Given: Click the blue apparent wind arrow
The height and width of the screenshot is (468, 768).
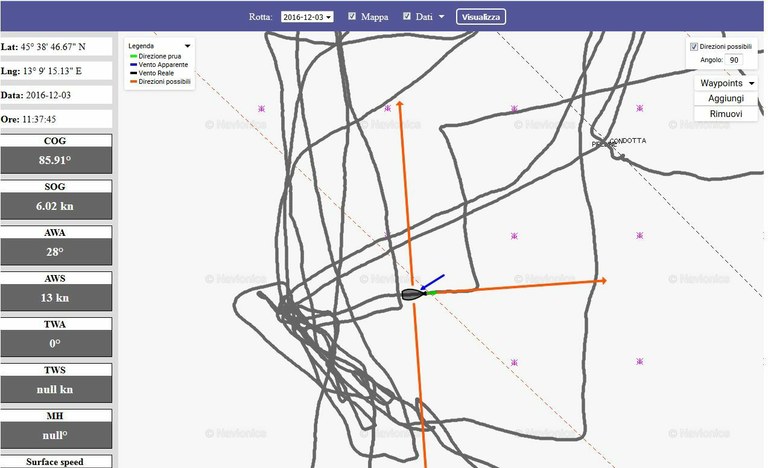Looking at the screenshot, I should (434, 283).
